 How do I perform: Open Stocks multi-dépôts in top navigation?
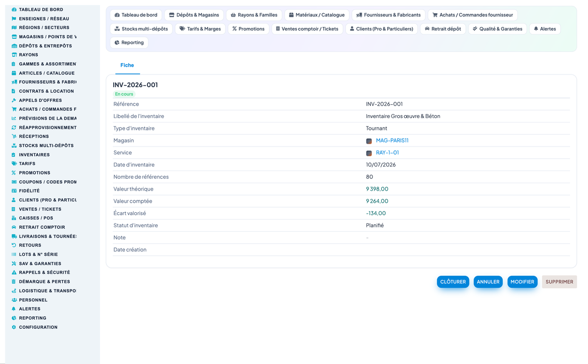click(x=141, y=29)
